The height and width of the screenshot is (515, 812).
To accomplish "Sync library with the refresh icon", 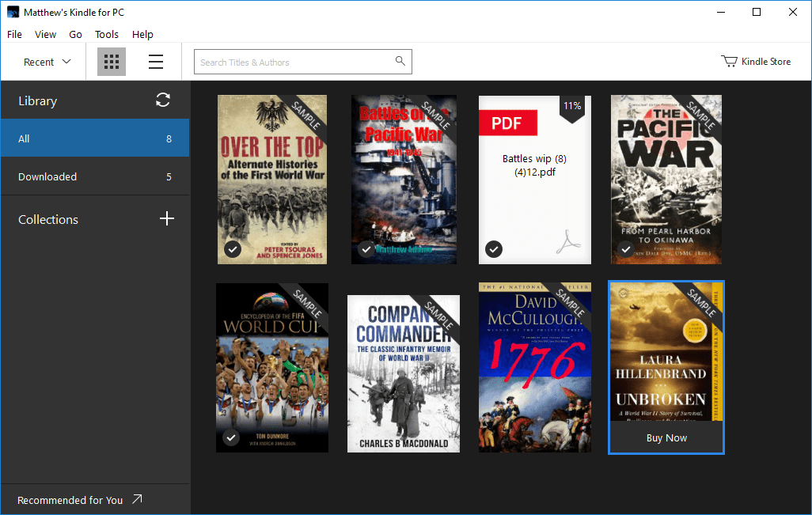I will [162, 100].
